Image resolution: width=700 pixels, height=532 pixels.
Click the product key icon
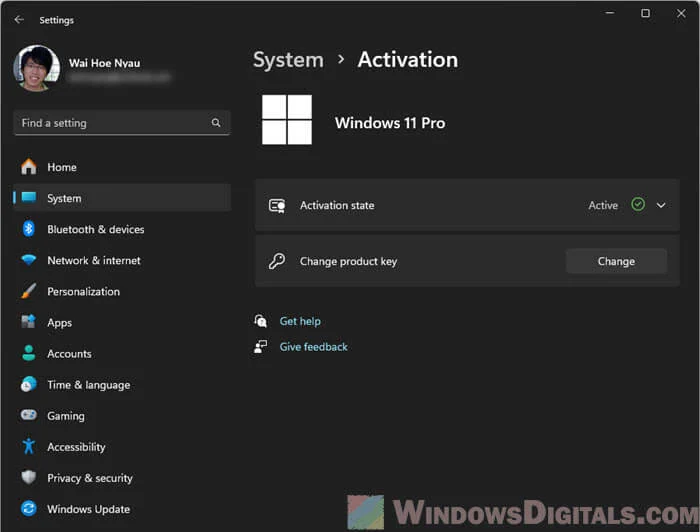click(x=277, y=261)
